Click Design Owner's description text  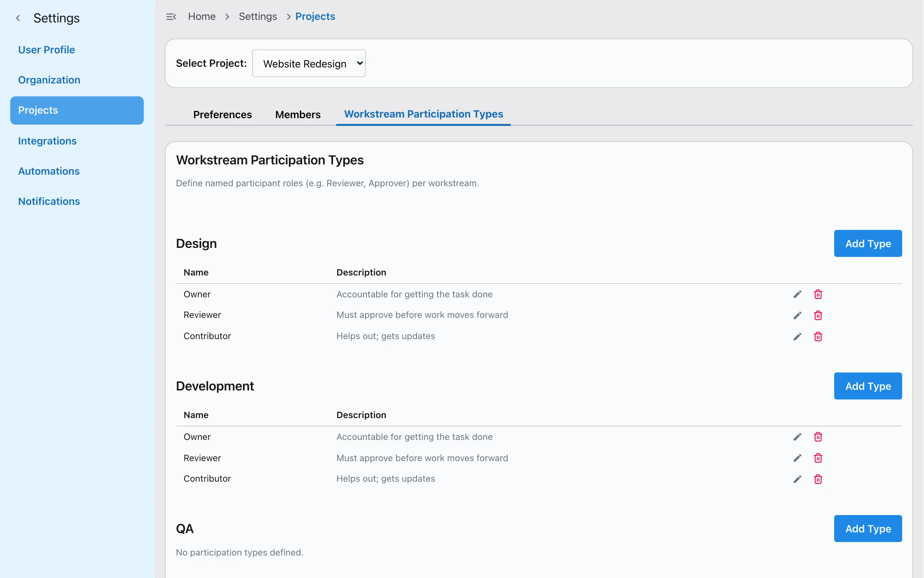(414, 294)
